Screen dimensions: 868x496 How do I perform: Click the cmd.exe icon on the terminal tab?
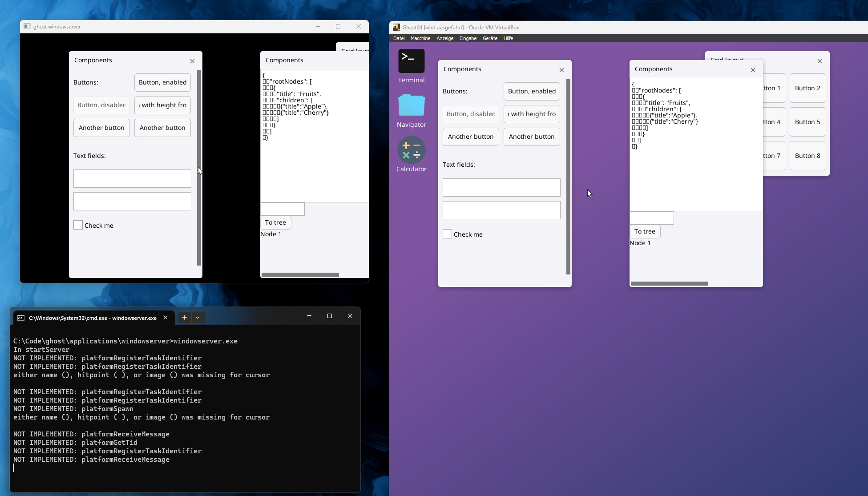(x=20, y=318)
